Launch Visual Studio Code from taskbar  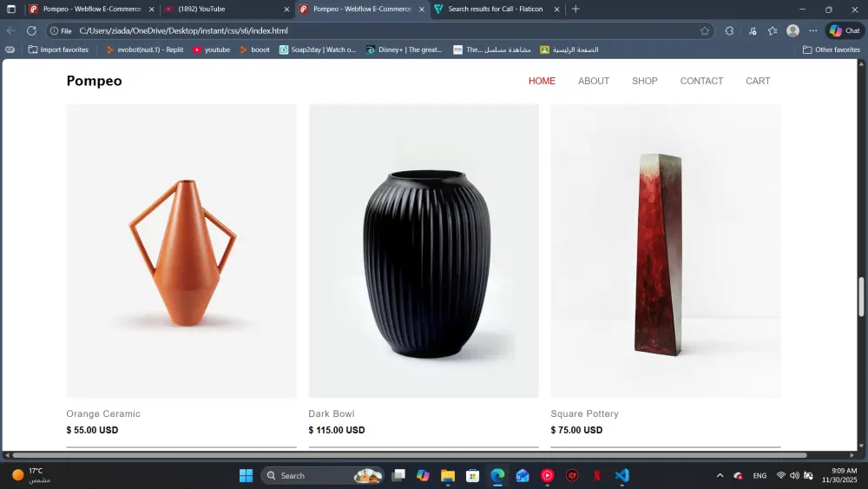[621, 475]
